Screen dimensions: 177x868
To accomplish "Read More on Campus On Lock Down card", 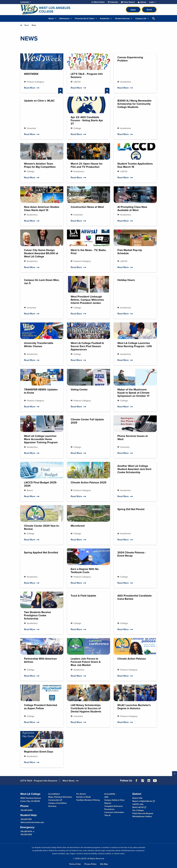I will 31,314.
